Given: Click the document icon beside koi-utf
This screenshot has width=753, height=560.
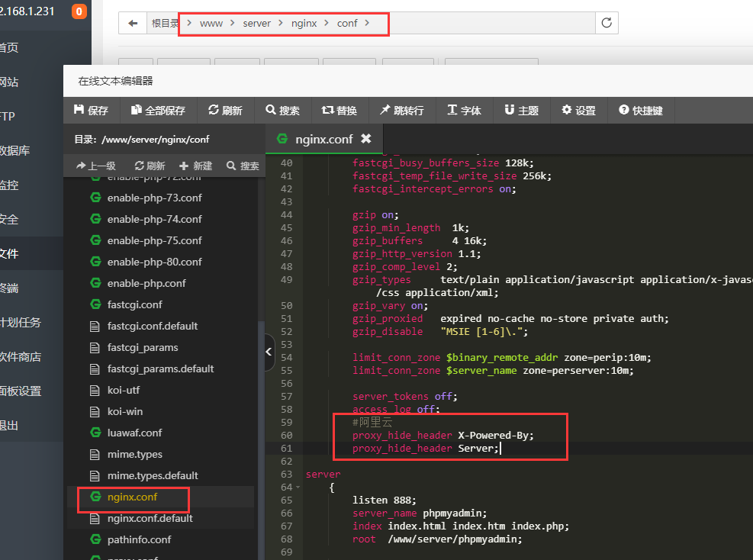Looking at the screenshot, I should point(95,390).
